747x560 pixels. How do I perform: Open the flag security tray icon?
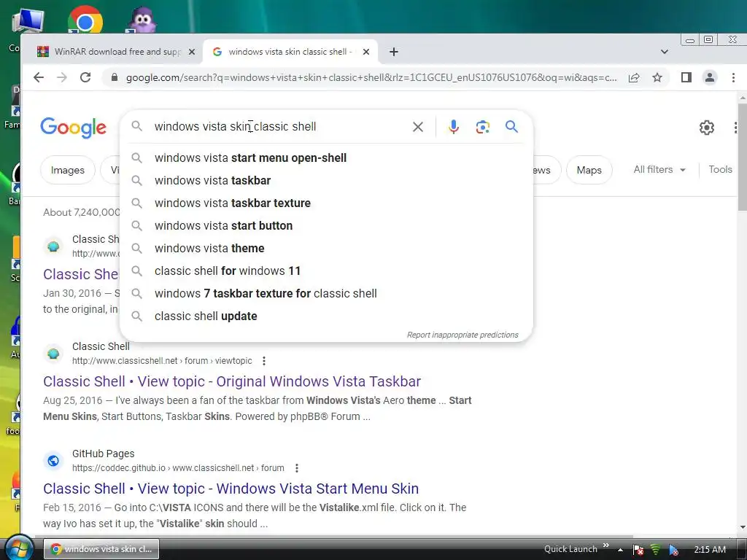click(x=638, y=550)
